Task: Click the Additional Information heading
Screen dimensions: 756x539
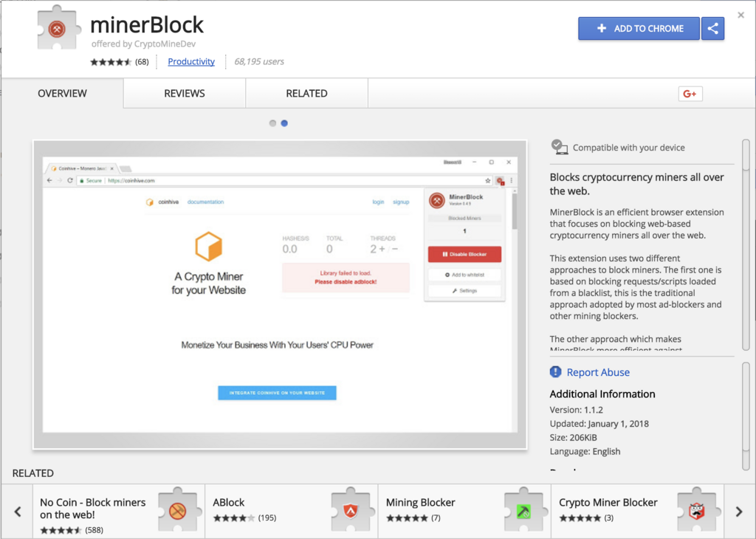Action: (x=602, y=394)
